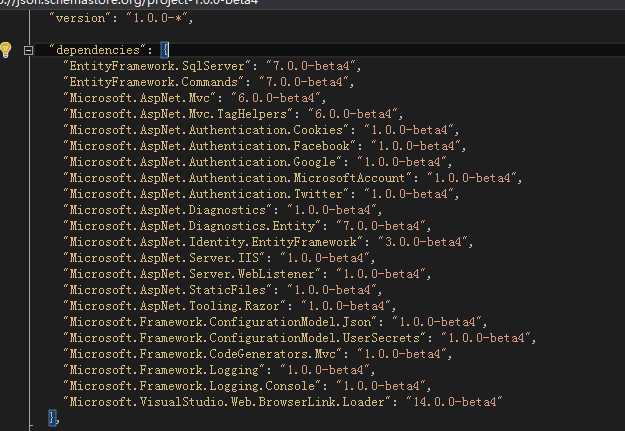Click "EntityFramework.Commands" key
This screenshot has height=431, width=625.
click(x=153, y=82)
